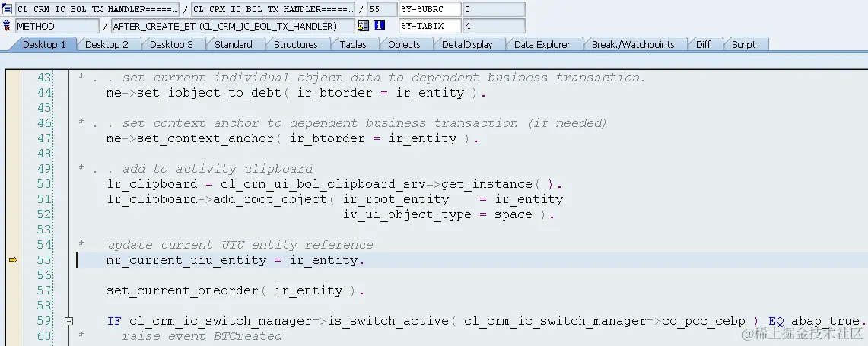Click the IF keyword on line 59

pos(115,321)
